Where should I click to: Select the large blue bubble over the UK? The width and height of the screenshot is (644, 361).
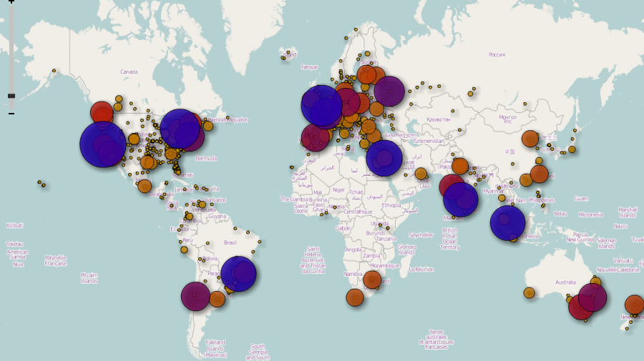tap(321, 105)
